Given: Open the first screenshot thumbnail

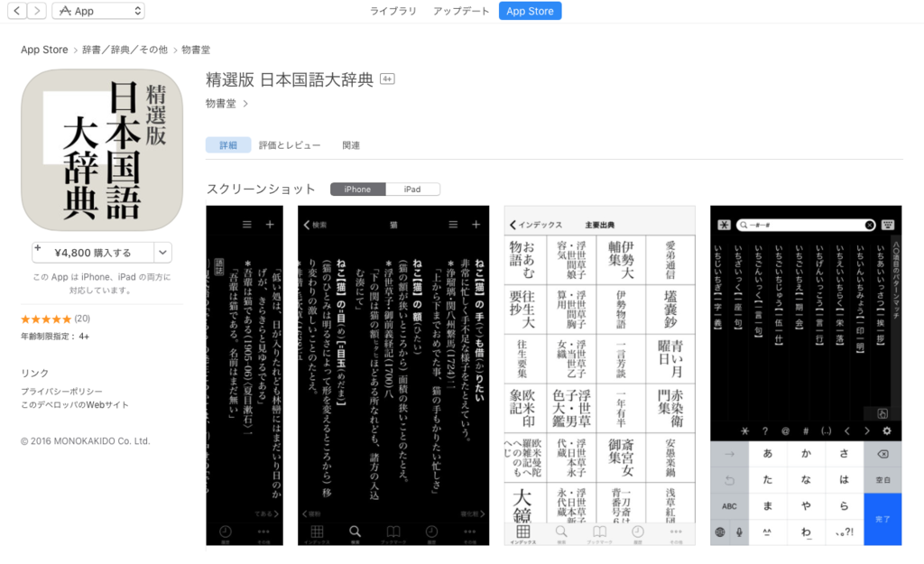Looking at the screenshot, I should [245, 375].
